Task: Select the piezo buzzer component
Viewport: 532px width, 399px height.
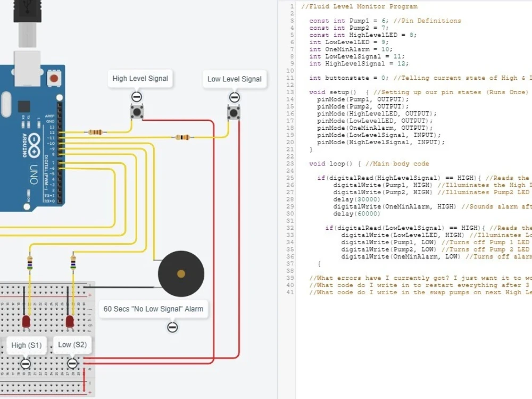Action: tap(181, 273)
